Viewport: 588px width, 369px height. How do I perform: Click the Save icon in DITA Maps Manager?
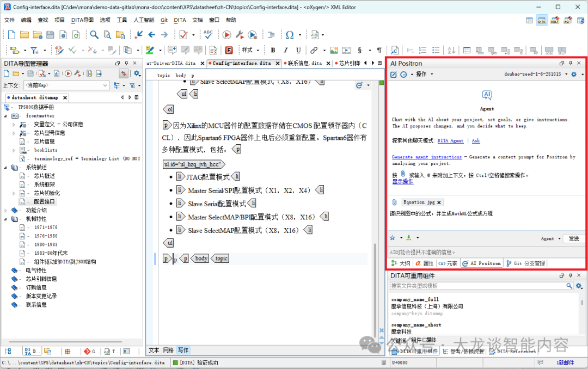tap(30, 73)
